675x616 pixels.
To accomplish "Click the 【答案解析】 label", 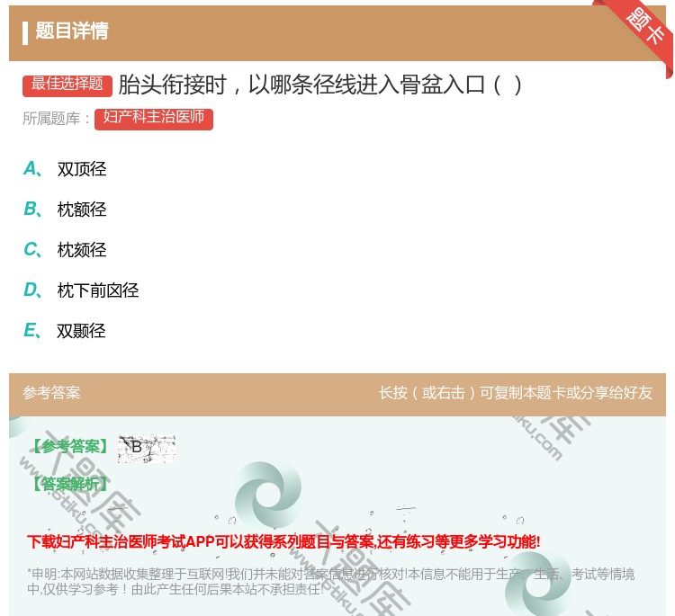I will point(70,484).
